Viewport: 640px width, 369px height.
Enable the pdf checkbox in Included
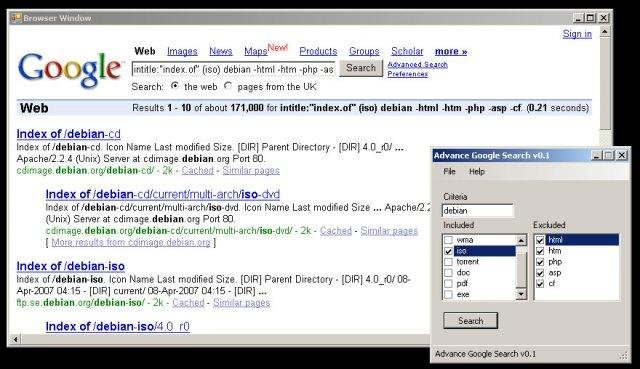(449, 283)
